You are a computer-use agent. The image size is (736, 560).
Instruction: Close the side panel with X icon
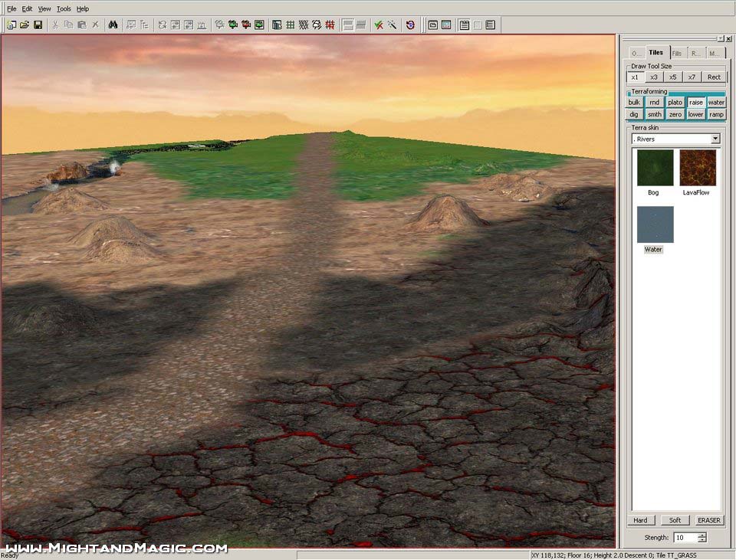tap(728, 38)
